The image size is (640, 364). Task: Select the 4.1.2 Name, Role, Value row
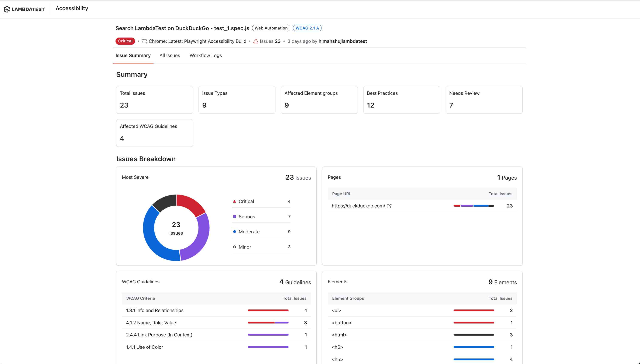point(216,323)
